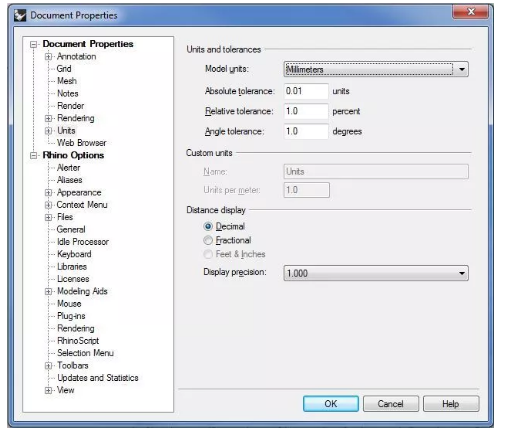Select the Modeling Aids tree item label

pos(82,292)
